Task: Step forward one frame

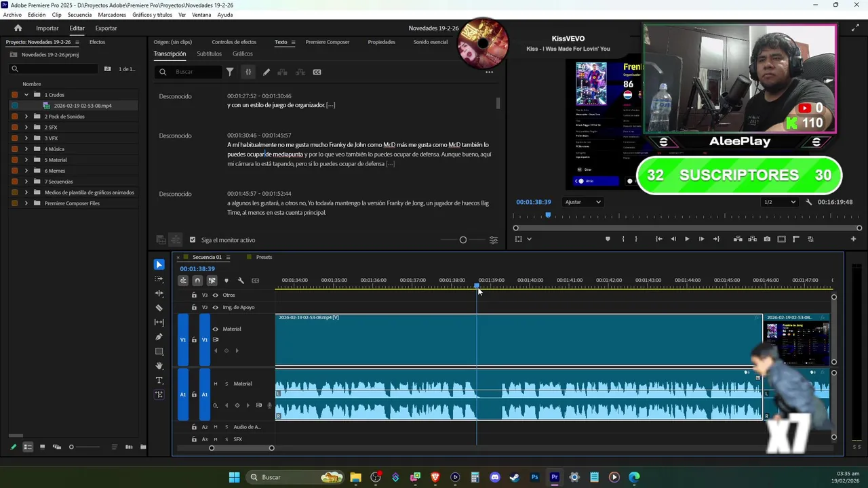Action: 701,239
